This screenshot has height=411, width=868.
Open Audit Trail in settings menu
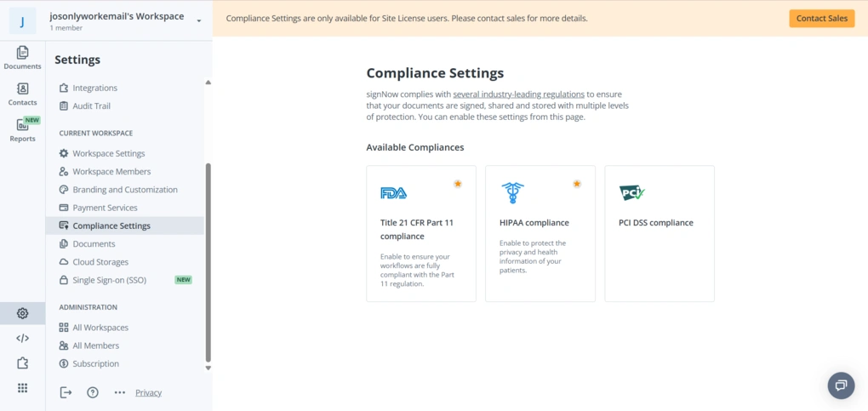[x=91, y=106]
